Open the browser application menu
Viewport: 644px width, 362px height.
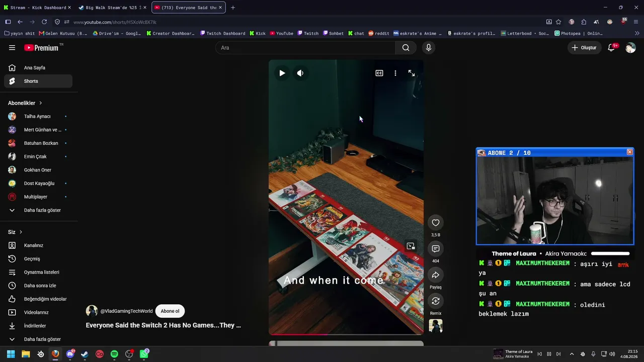(636, 22)
